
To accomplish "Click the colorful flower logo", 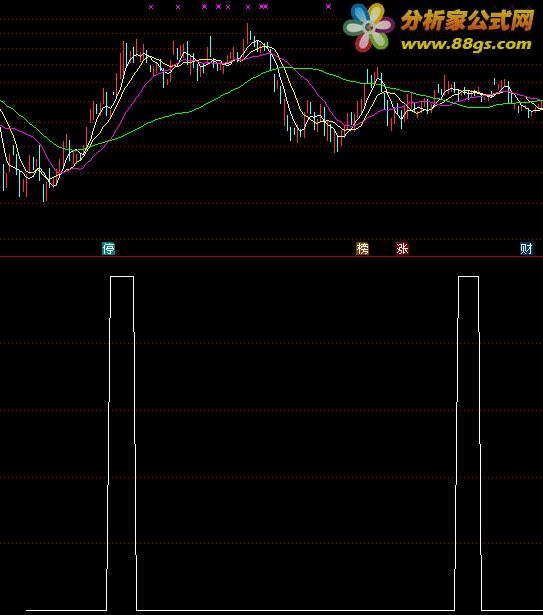I will [368, 27].
